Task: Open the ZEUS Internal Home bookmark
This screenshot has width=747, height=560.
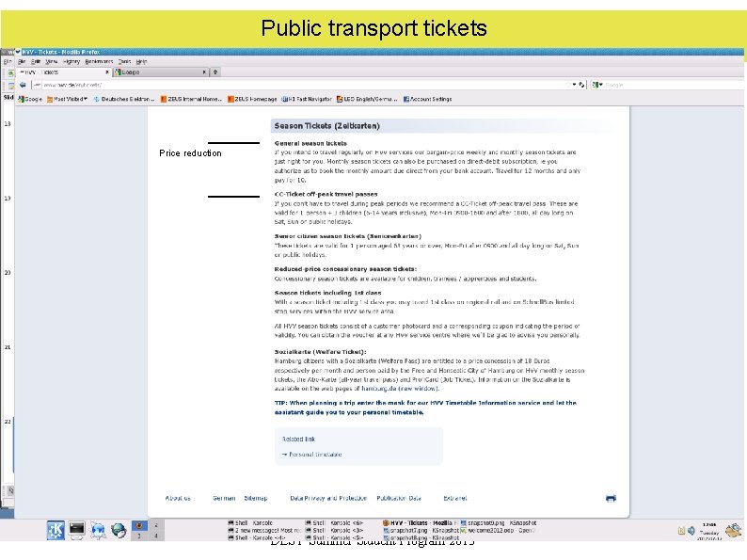Action: pyautogui.click(x=191, y=99)
